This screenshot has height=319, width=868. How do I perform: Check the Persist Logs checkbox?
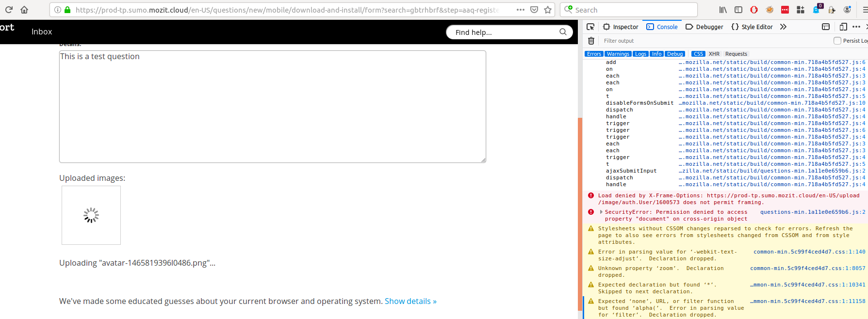click(x=837, y=41)
